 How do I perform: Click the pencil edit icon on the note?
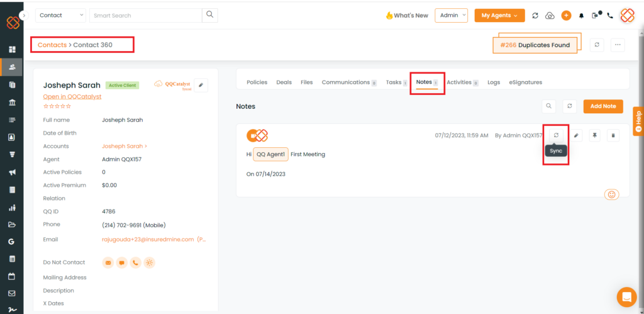tap(577, 135)
